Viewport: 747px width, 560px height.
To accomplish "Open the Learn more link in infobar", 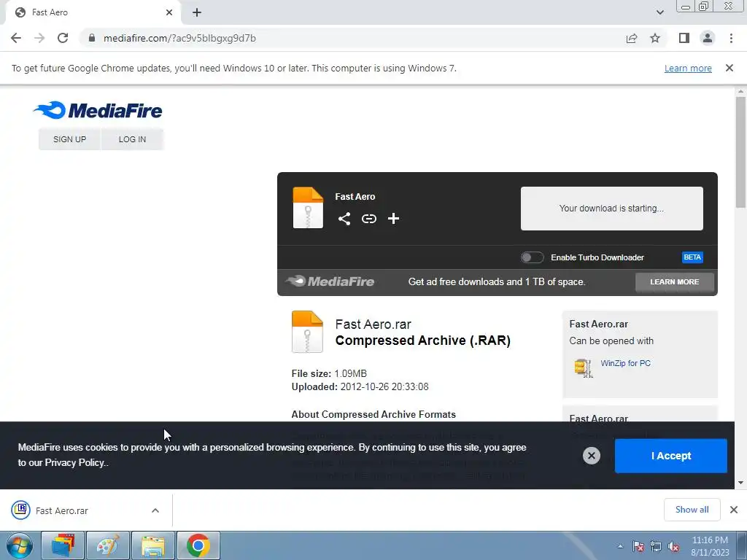I will tap(688, 69).
